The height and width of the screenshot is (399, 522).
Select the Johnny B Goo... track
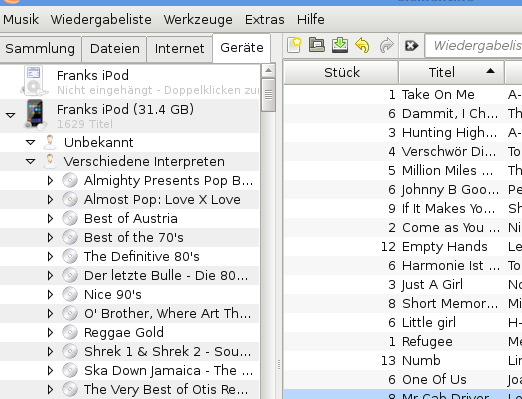point(403,190)
